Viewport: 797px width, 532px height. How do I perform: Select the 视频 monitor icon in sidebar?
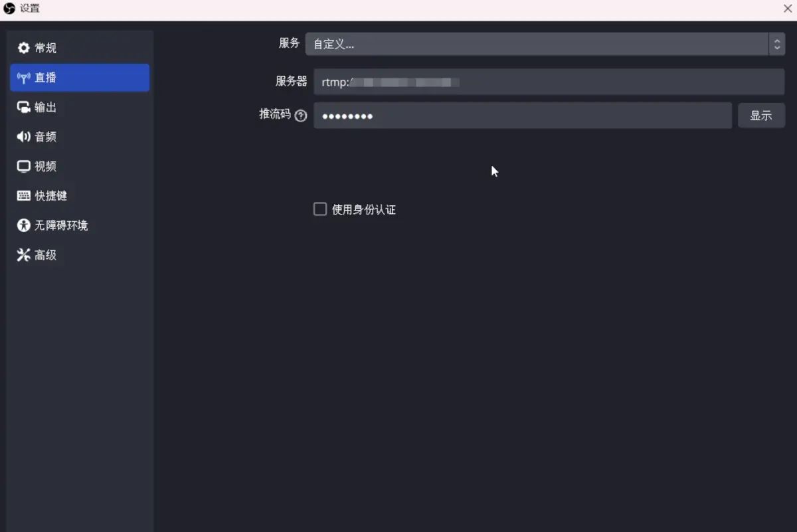24,166
